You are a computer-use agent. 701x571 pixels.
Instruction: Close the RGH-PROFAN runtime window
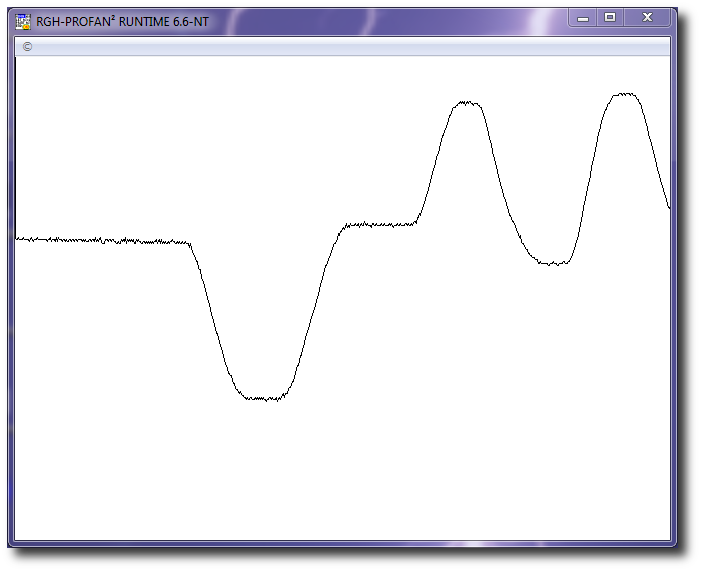click(x=647, y=17)
